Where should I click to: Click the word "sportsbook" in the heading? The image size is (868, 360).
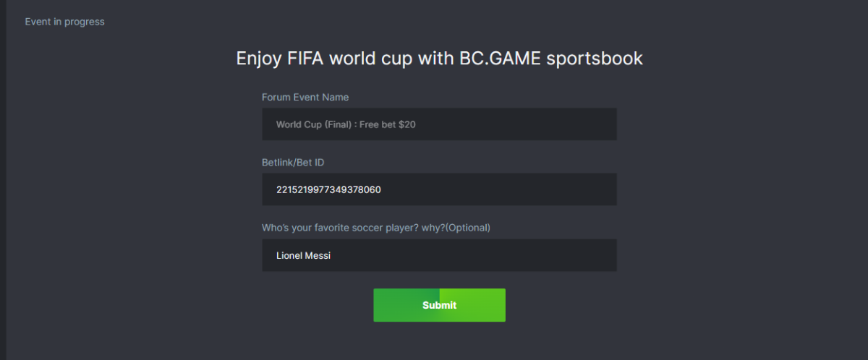click(x=594, y=59)
